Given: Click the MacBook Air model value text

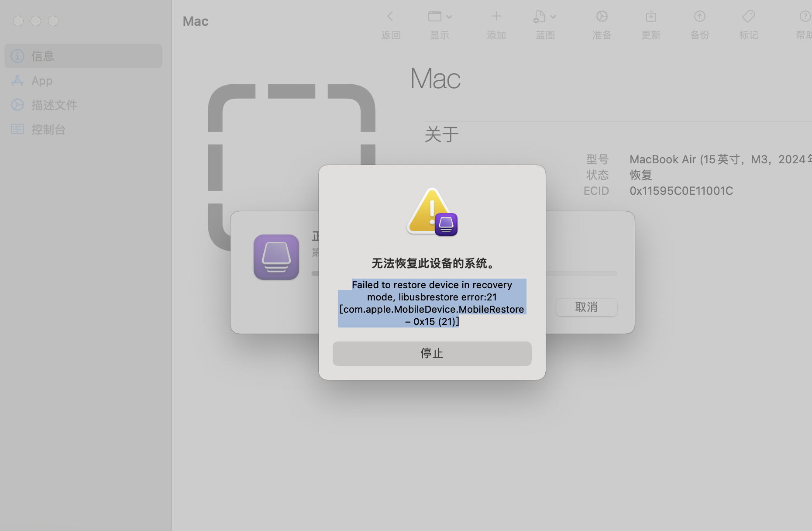Looking at the screenshot, I should pos(721,159).
